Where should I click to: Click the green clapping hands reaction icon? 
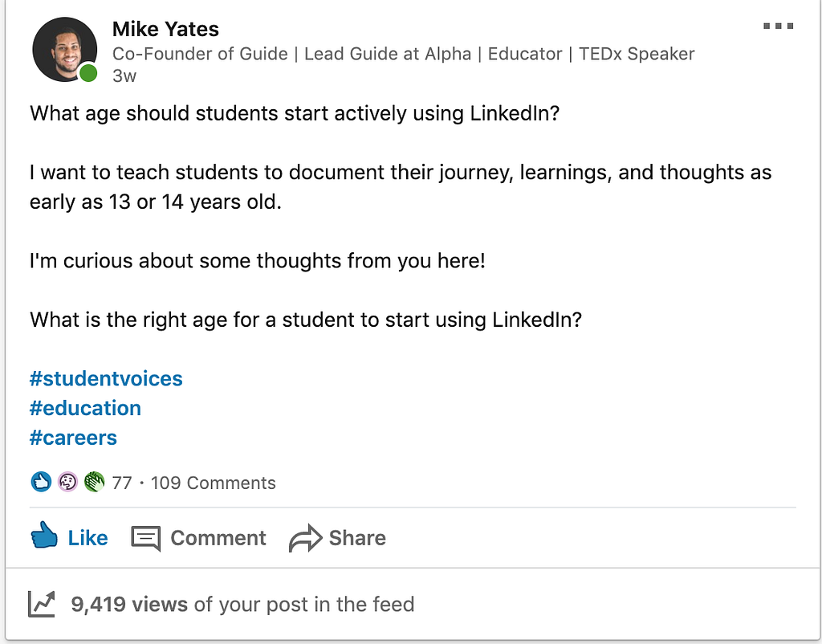pyautogui.click(x=95, y=482)
